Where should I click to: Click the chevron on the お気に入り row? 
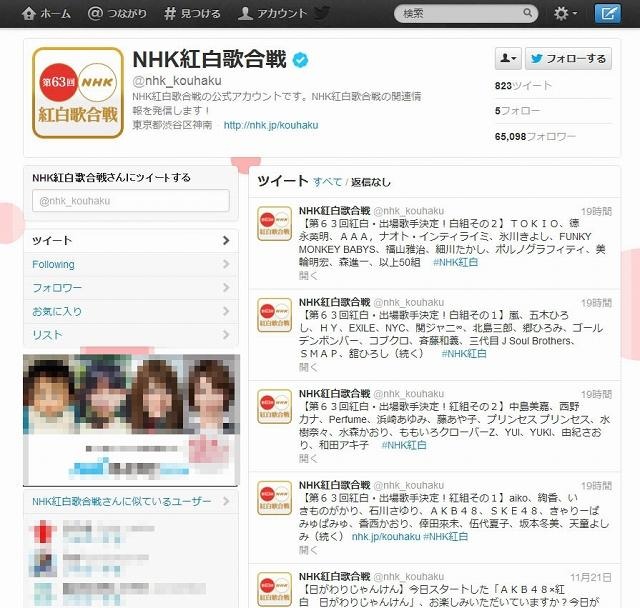(x=226, y=311)
